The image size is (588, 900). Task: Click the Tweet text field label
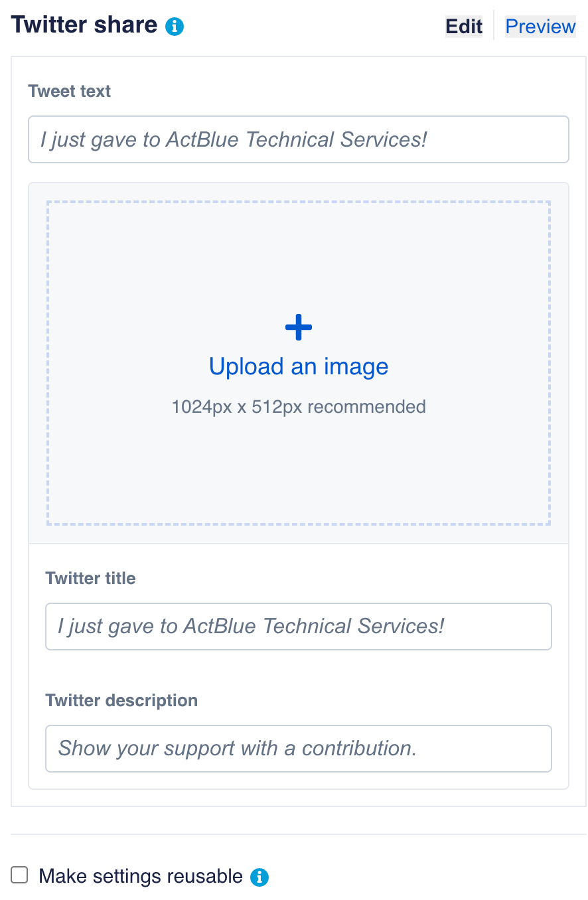(70, 91)
